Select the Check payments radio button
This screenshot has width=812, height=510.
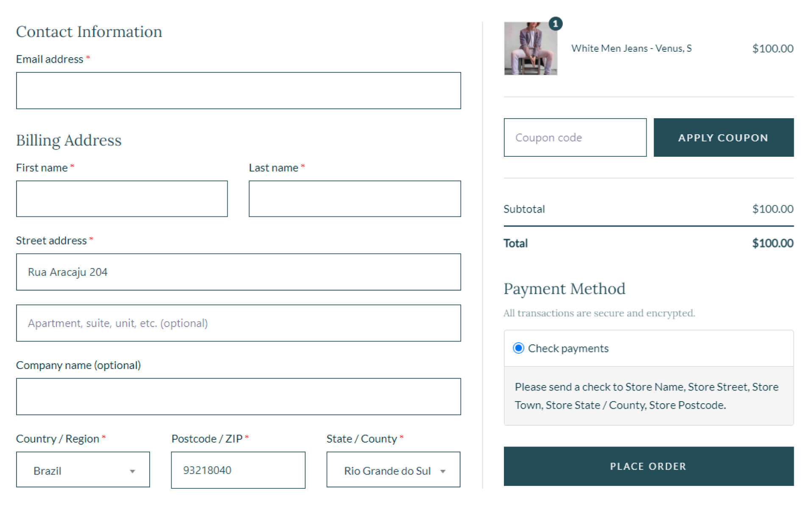pos(518,348)
